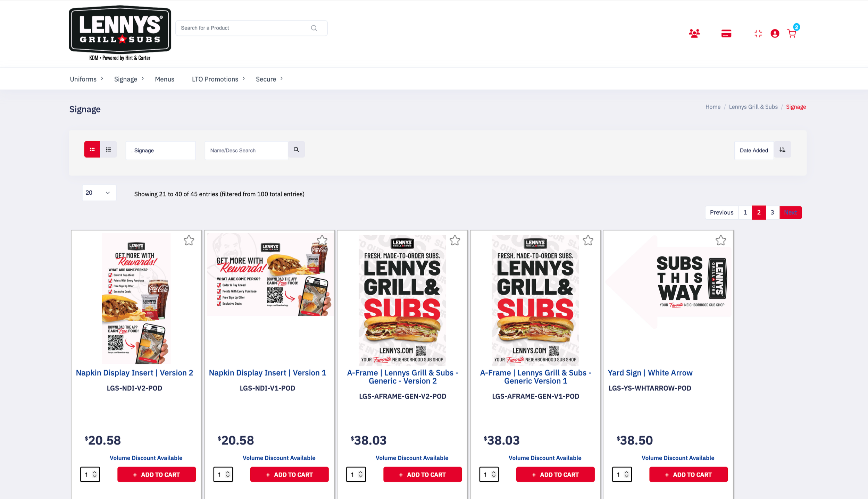Favorite the Yard Sign White Arrow star
The width and height of the screenshot is (868, 499).
pyautogui.click(x=721, y=240)
